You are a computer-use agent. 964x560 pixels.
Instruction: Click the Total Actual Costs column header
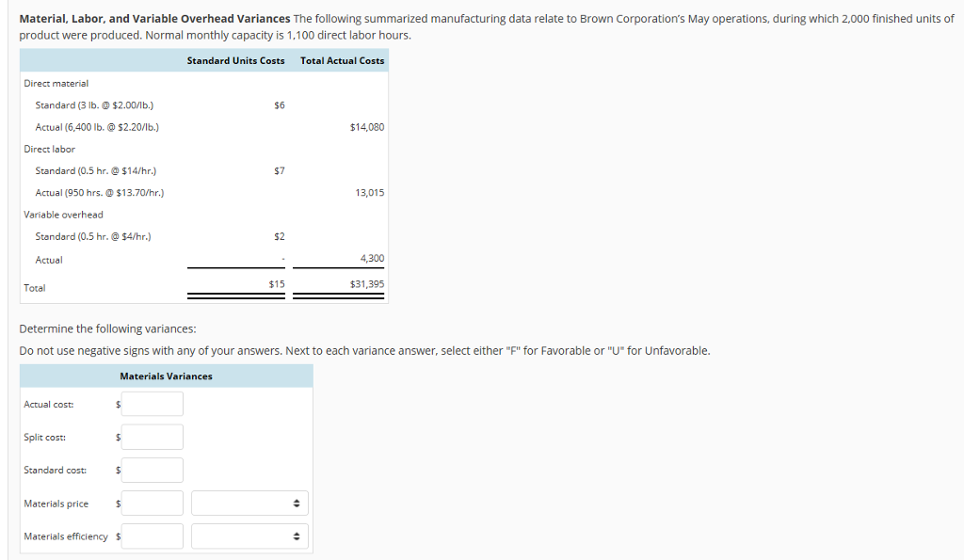[340, 60]
